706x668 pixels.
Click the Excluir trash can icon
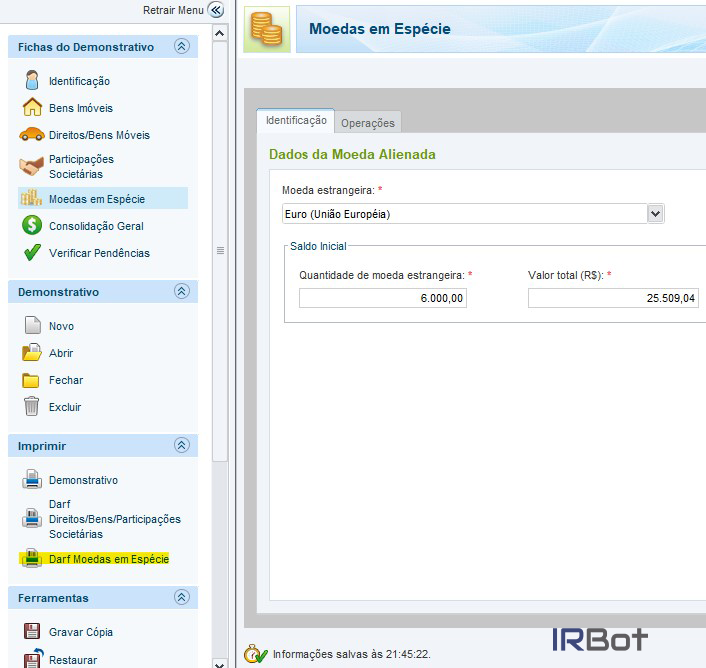(x=32, y=407)
